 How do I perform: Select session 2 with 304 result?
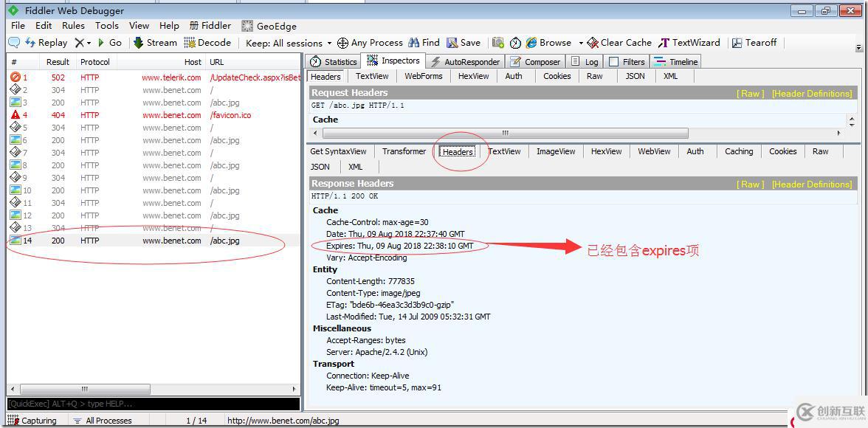(154, 90)
